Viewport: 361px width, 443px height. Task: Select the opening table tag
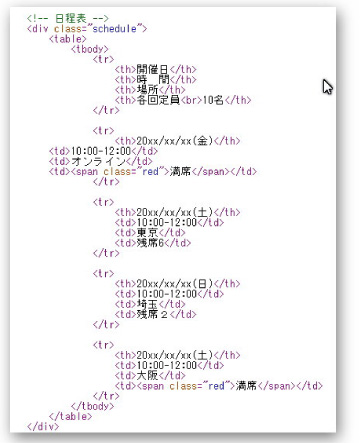click(68, 39)
